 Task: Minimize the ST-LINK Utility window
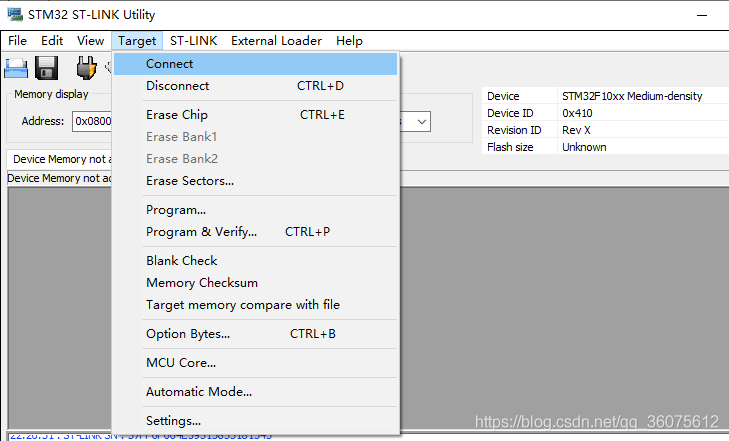tap(702, 15)
